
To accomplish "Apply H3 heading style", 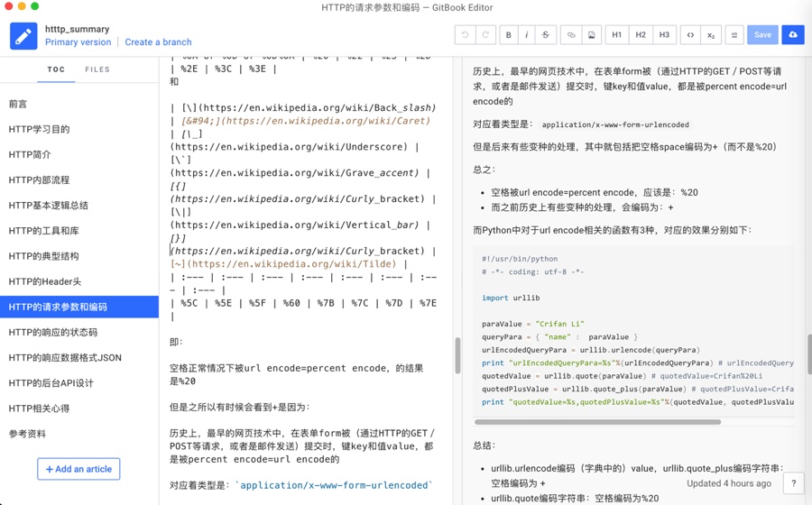I will 664,34.
